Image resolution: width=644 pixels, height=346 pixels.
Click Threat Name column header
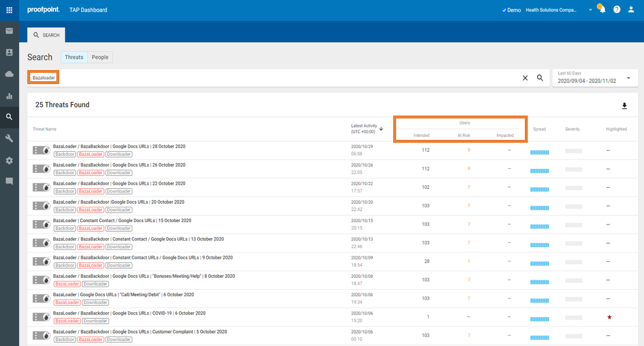[x=44, y=129]
